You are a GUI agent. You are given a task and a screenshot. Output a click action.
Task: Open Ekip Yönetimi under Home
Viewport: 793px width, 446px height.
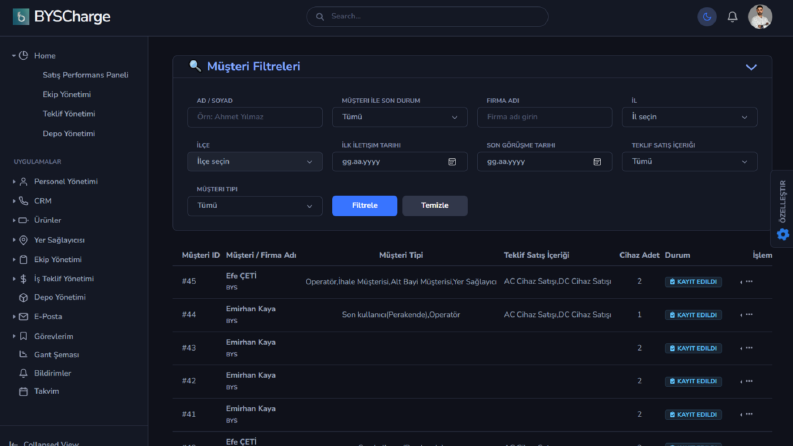[67, 95]
